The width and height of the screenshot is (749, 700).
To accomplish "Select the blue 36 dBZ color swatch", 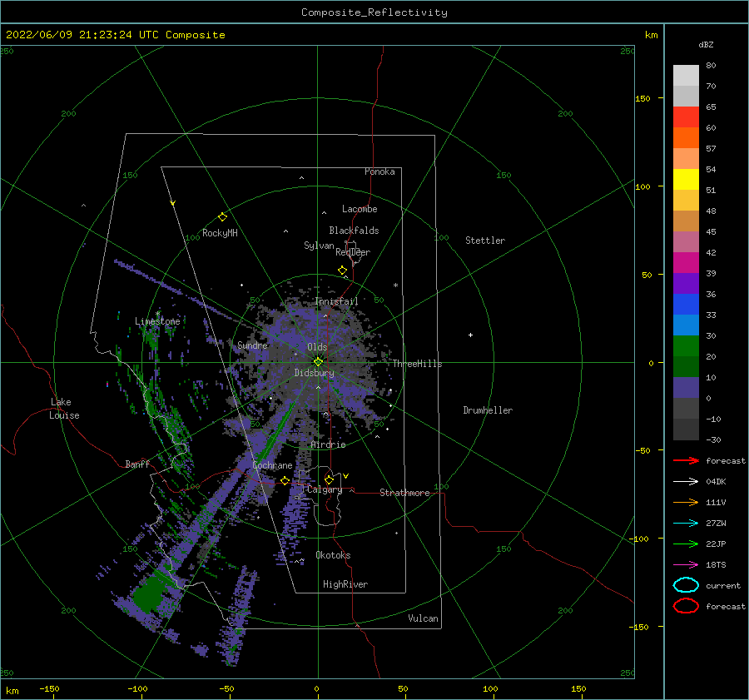I will (x=686, y=304).
